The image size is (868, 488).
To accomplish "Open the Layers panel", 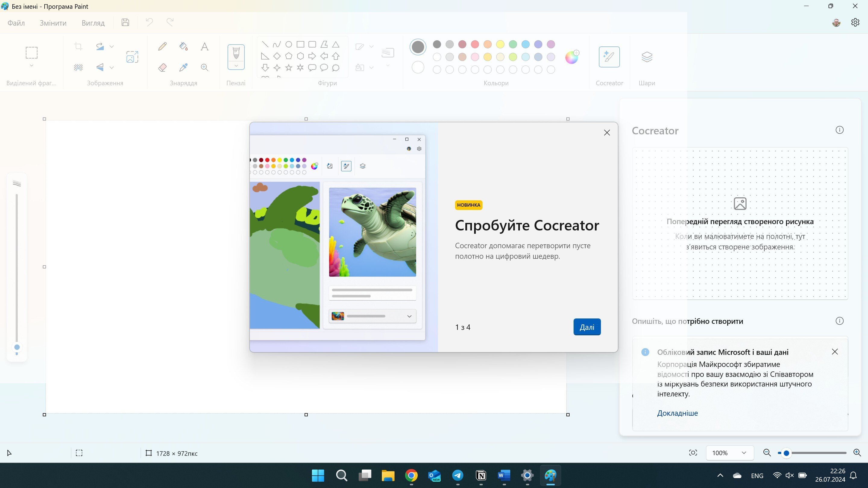I will (x=646, y=57).
